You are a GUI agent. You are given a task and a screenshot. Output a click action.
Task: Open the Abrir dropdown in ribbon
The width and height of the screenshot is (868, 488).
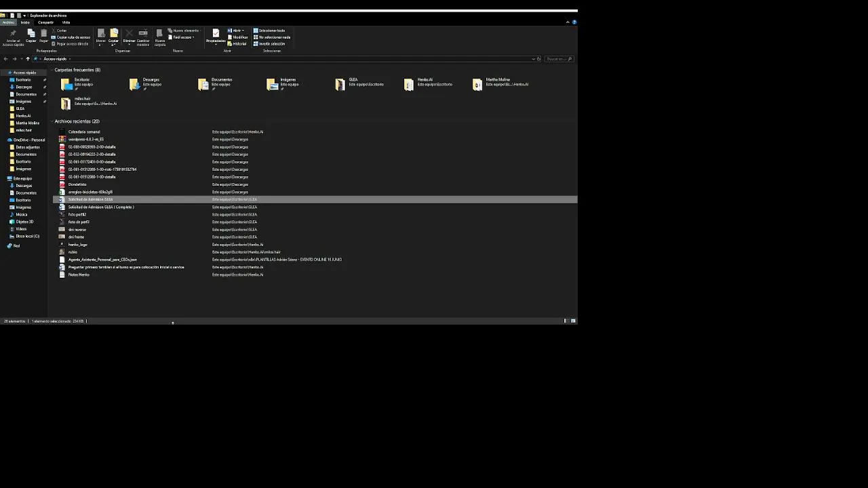235,30
